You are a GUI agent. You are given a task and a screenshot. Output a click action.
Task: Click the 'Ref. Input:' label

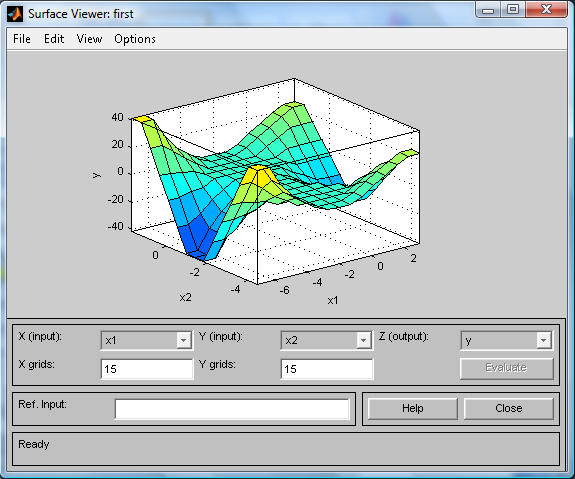43,404
